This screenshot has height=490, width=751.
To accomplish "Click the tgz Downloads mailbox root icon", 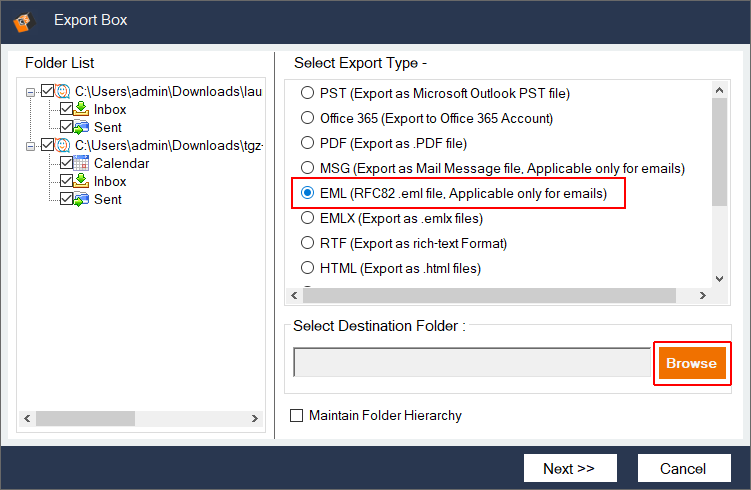I will [64, 145].
